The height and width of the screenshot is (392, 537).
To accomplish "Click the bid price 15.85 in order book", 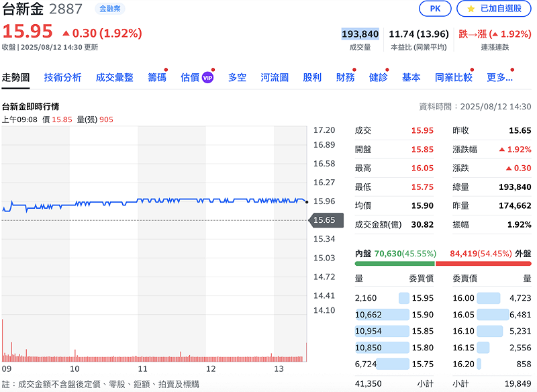I will click(x=423, y=331).
